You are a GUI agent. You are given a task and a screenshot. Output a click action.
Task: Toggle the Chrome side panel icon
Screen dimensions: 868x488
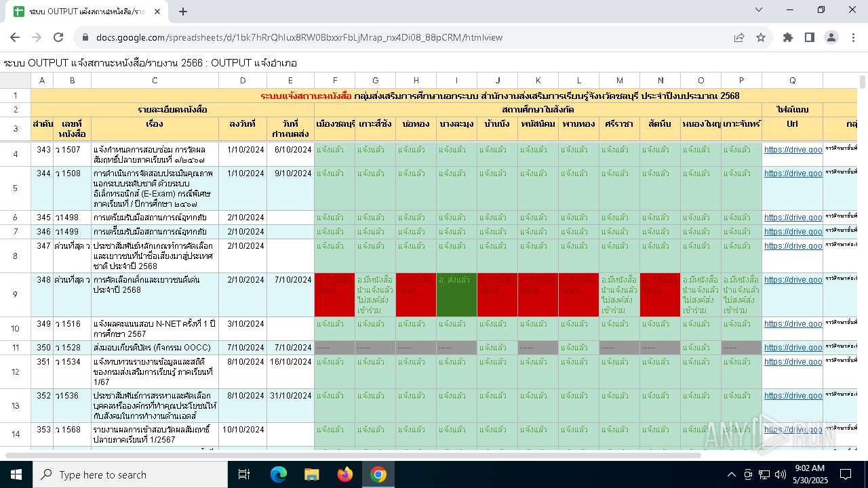810,37
